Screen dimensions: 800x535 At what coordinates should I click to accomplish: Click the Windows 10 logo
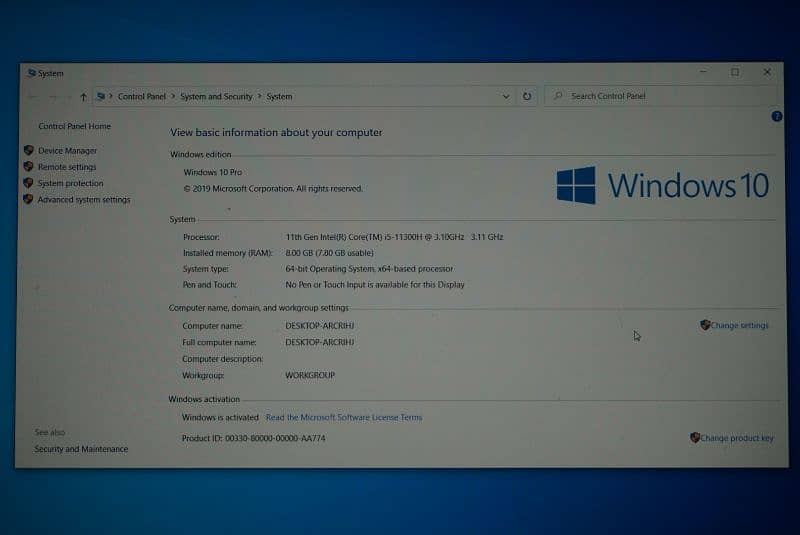(x=662, y=185)
